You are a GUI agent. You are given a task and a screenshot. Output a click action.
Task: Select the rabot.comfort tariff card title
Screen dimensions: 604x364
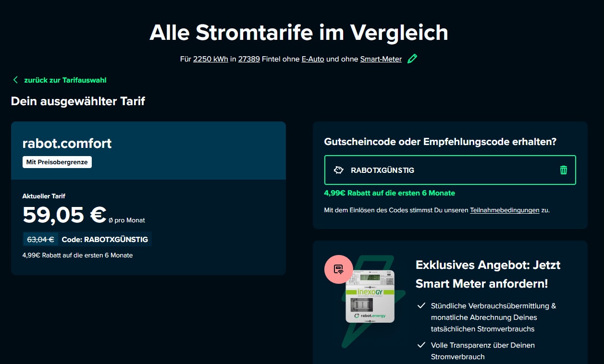pos(67,143)
